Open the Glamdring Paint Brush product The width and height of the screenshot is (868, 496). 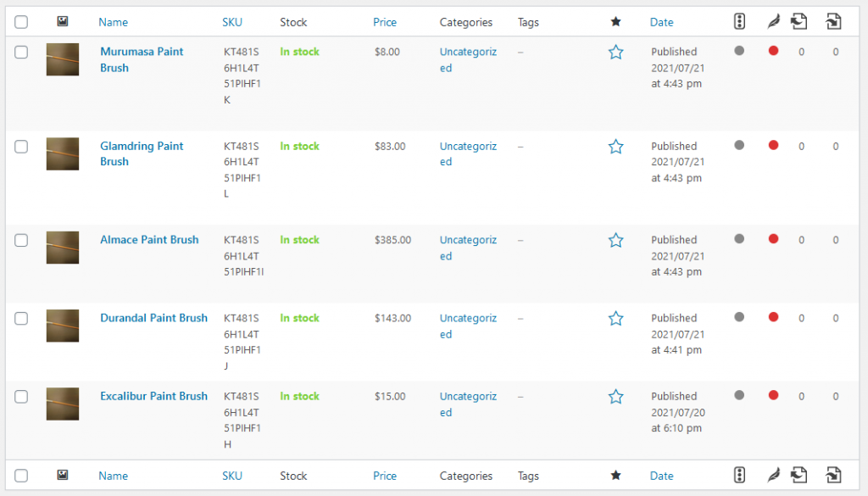[142, 153]
